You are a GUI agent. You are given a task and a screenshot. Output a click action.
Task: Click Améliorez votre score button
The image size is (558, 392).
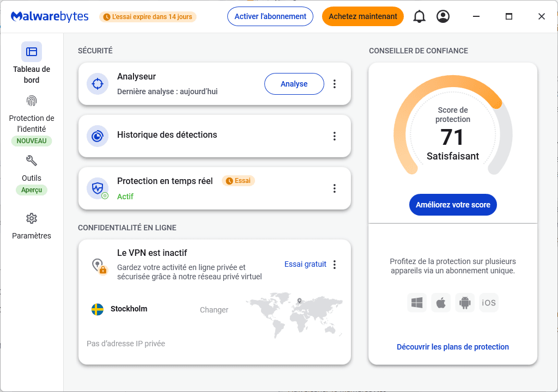(x=453, y=205)
